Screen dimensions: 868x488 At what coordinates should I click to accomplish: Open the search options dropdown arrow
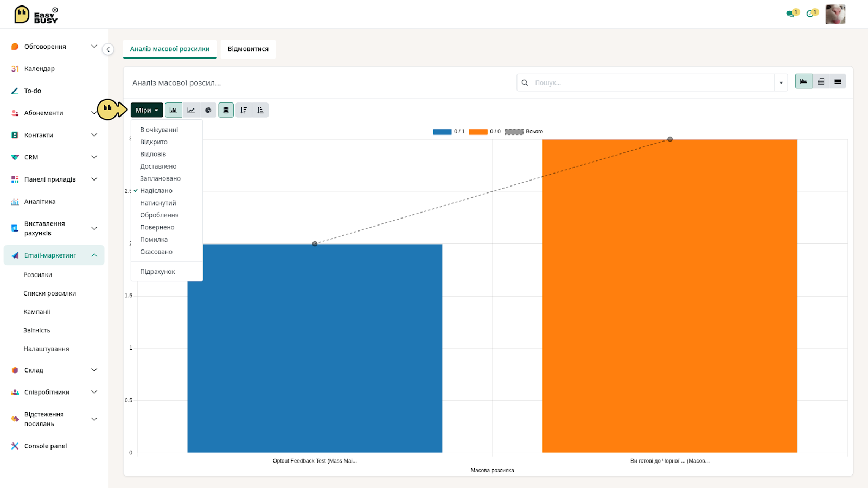point(781,82)
